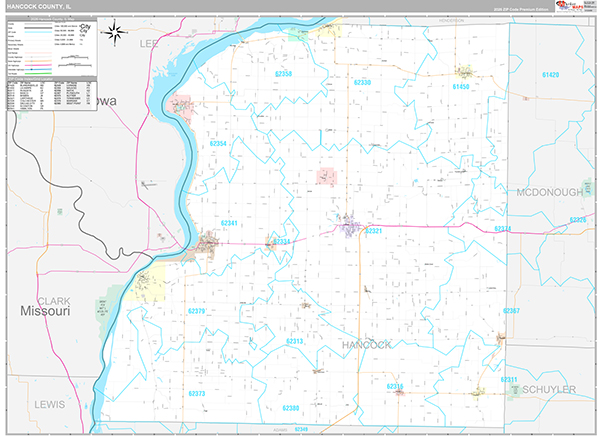
Task: Click the LEE county name label
Action: pos(149,44)
